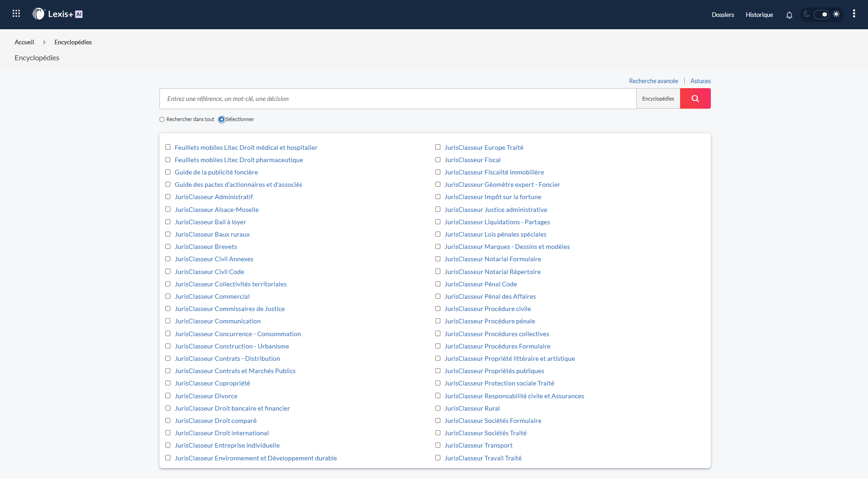Select the 'Rechercher dans tout' radio button
The image size is (868, 480).
pyautogui.click(x=162, y=120)
